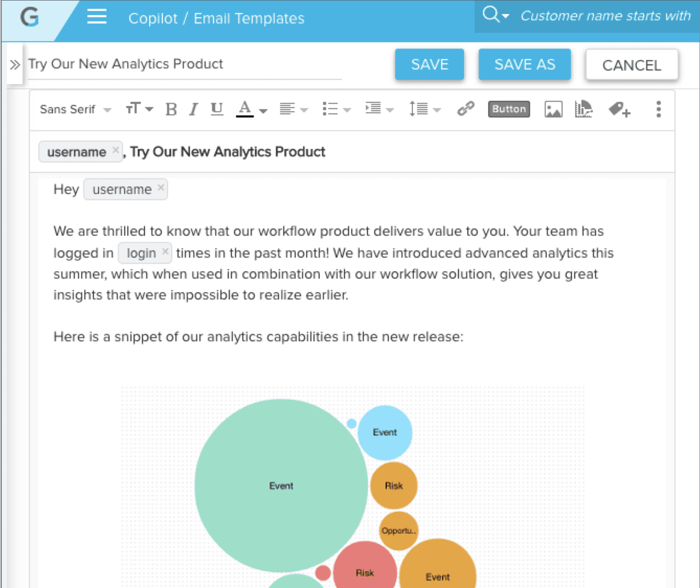Toggle italic formatting
Image resolution: width=700 pixels, height=588 pixels.
click(x=194, y=110)
